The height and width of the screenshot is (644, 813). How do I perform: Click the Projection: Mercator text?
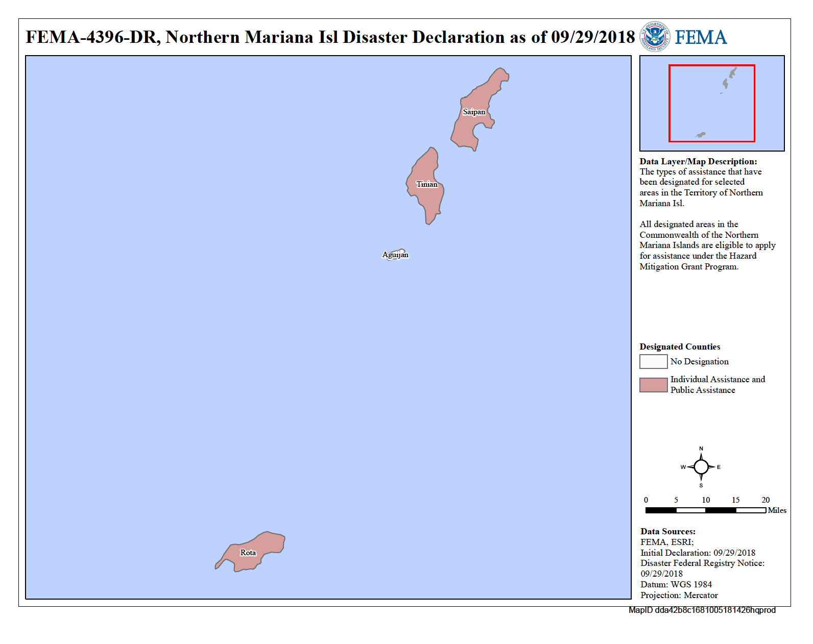(x=679, y=595)
